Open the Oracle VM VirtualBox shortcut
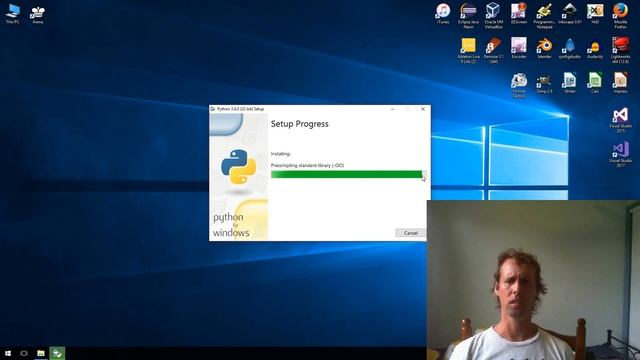The height and width of the screenshot is (360, 640). click(493, 16)
